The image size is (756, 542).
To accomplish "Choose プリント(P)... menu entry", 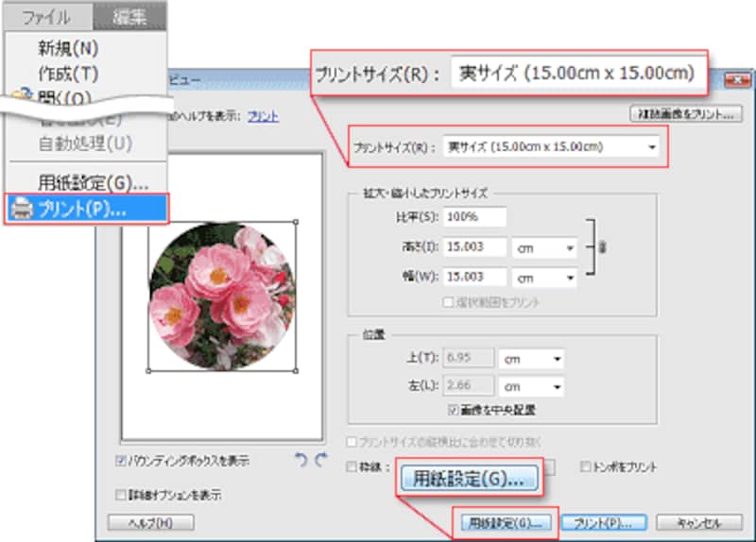I will tap(87, 209).
